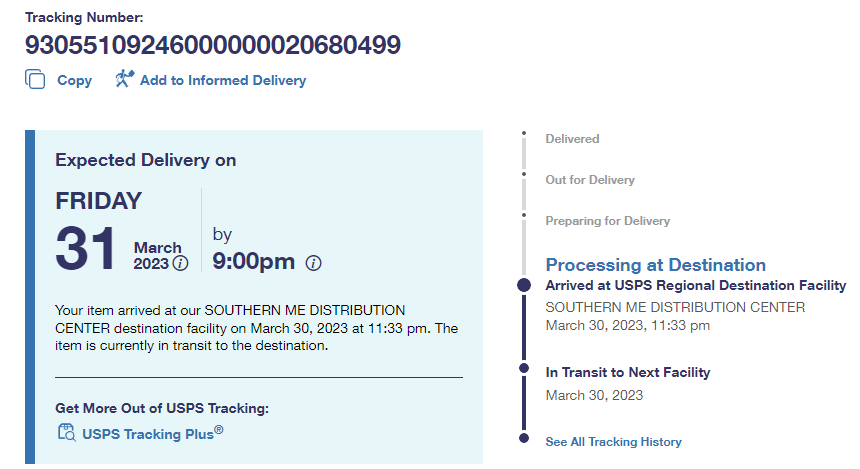Click the timeline dot beside See All Tracking History
860x469 pixels.
point(523,439)
